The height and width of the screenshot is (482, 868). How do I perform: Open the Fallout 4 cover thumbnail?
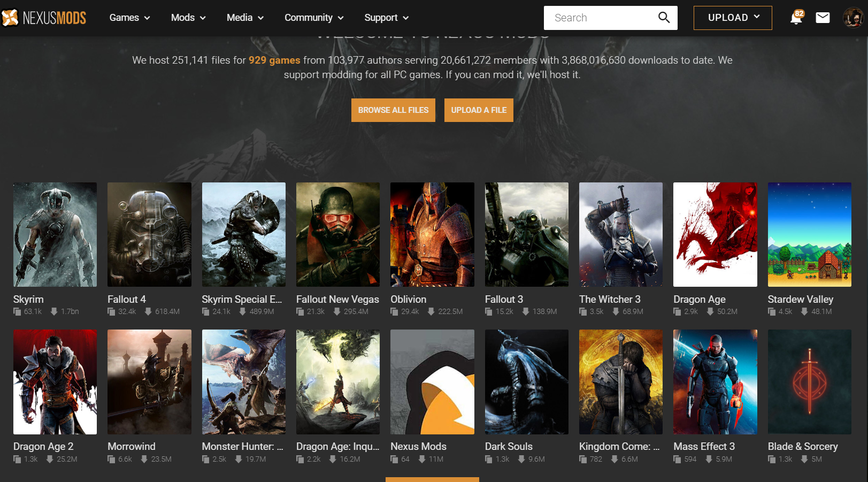coord(149,234)
